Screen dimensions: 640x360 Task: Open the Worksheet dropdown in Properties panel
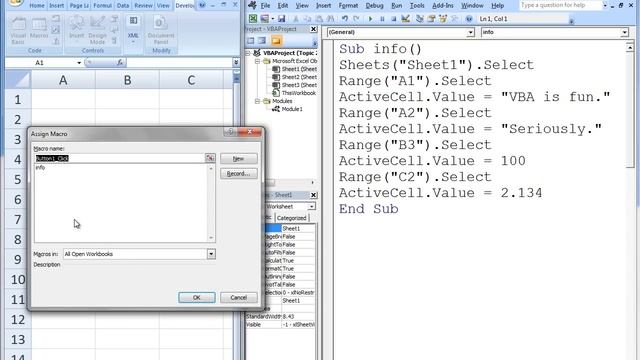(x=311, y=207)
